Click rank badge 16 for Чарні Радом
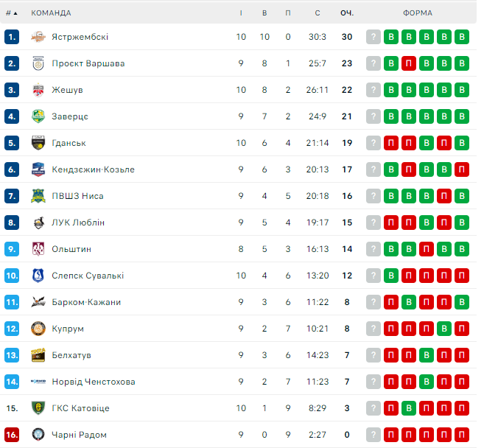The image size is (484, 448). (11, 435)
